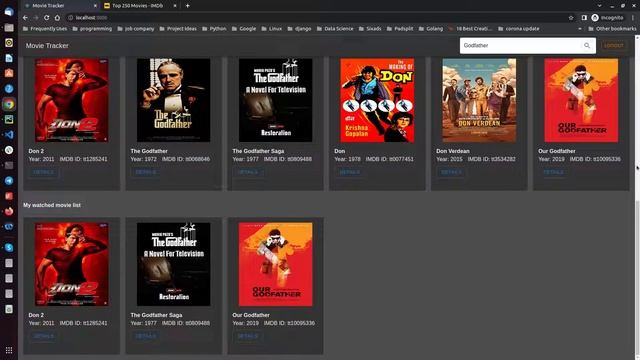Open Chrome from the Ubuntu dock
640x360 pixels.
9,104
